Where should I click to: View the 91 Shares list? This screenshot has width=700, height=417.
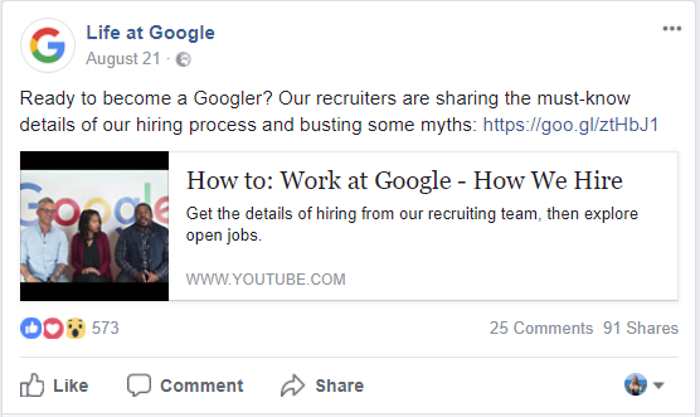(x=640, y=328)
